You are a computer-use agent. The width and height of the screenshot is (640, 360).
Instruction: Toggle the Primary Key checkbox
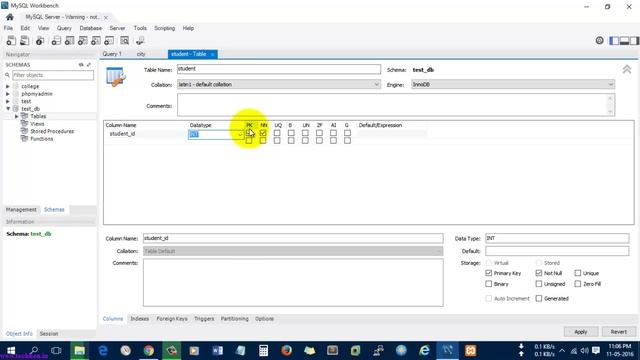pos(489,273)
